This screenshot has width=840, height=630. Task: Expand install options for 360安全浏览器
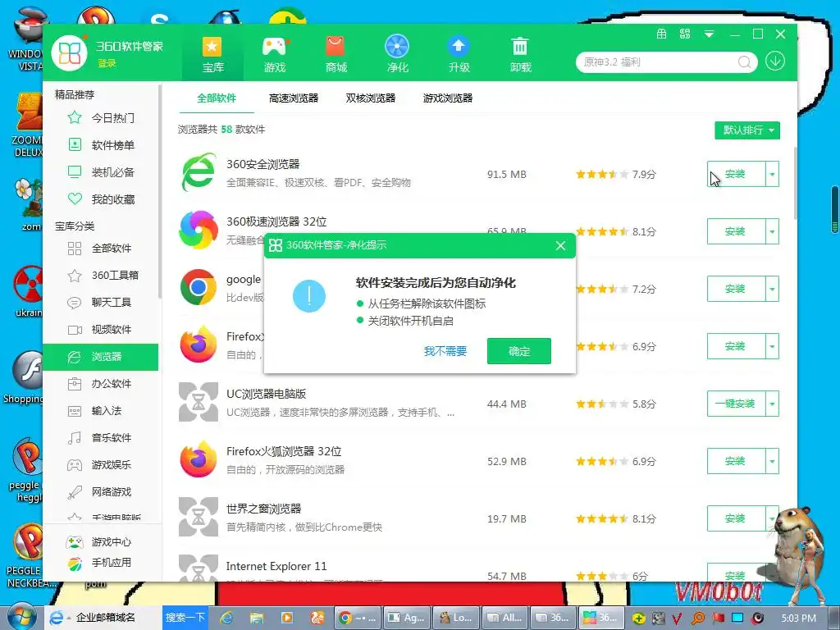click(x=772, y=174)
